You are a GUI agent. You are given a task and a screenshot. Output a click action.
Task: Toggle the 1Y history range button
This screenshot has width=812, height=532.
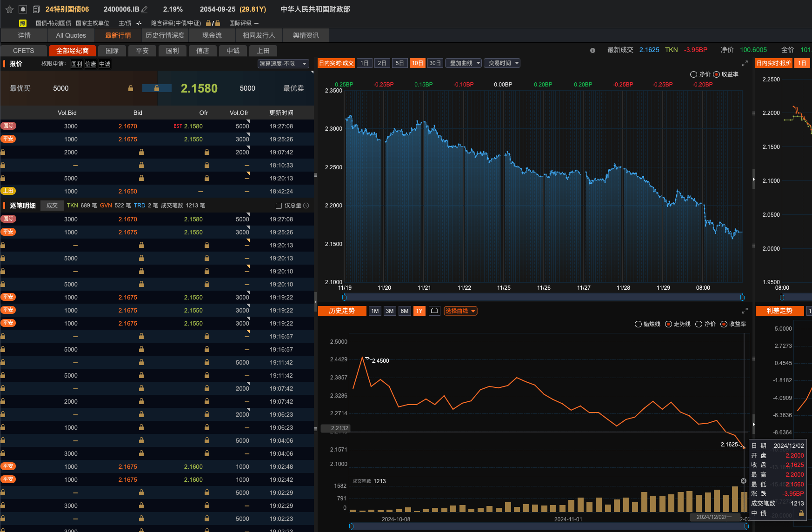pyautogui.click(x=419, y=311)
